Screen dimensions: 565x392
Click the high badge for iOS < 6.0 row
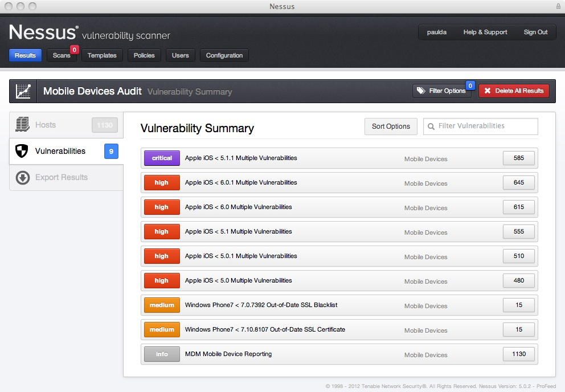click(162, 207)
